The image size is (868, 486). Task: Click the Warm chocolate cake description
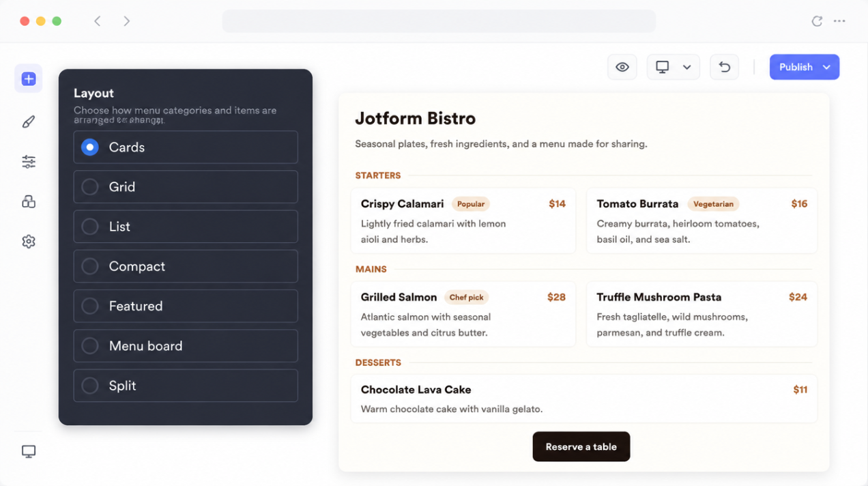(x=451, y=409)
